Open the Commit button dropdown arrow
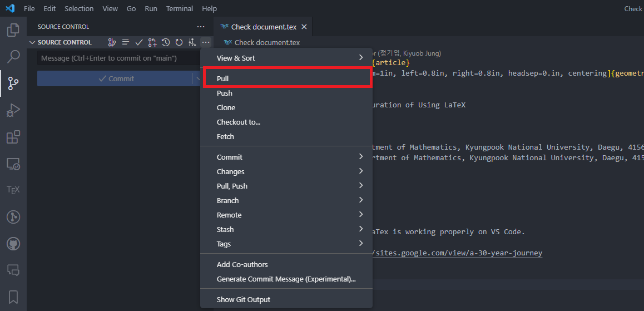 coord(197,78)
